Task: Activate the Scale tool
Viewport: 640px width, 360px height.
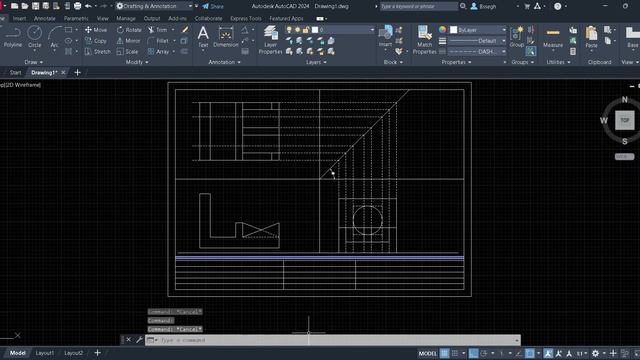Action: tap(127, 51)
